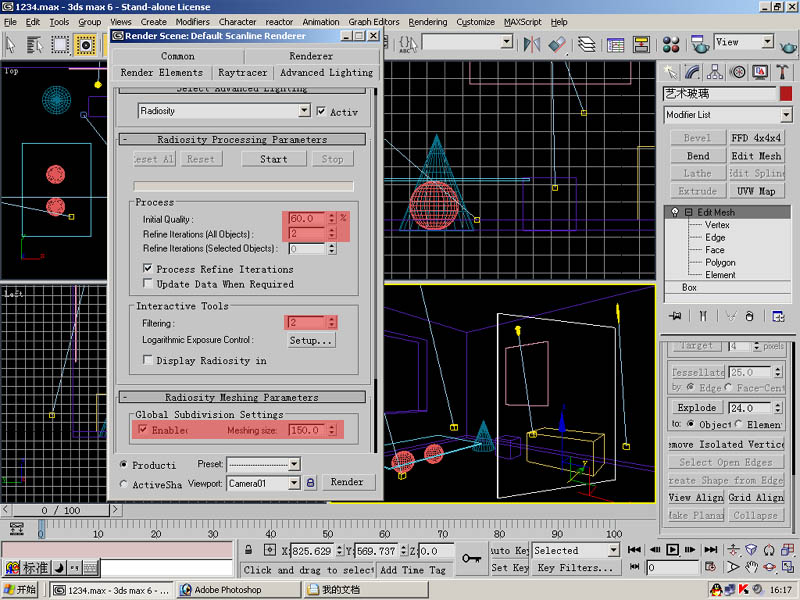
Task: Toggle the Active checkbox beside Radiosity
Action: (x=321, y=111)
